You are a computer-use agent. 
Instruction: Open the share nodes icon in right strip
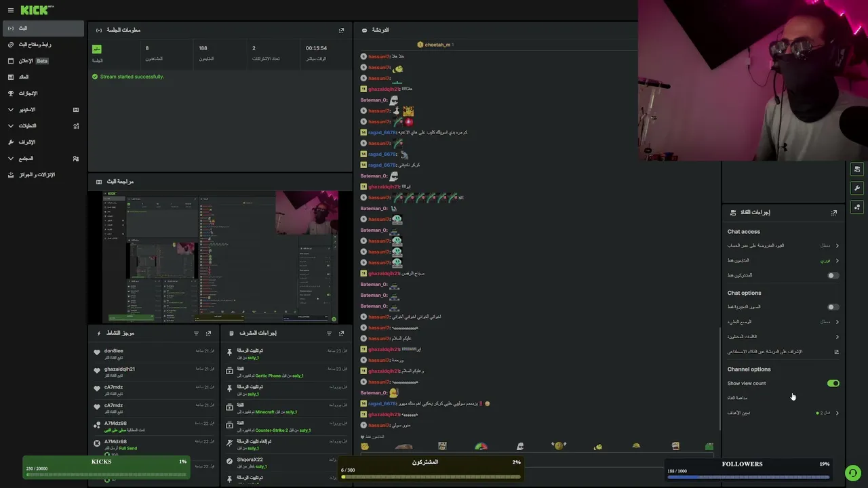click(857, 207)
